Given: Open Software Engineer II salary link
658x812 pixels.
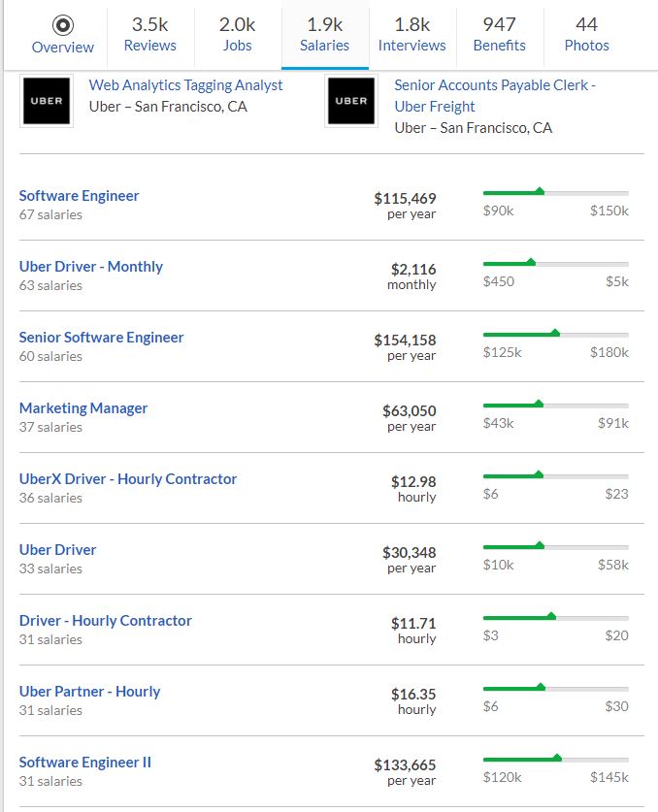Looking at the screenshot, I should tap(85, 763).
